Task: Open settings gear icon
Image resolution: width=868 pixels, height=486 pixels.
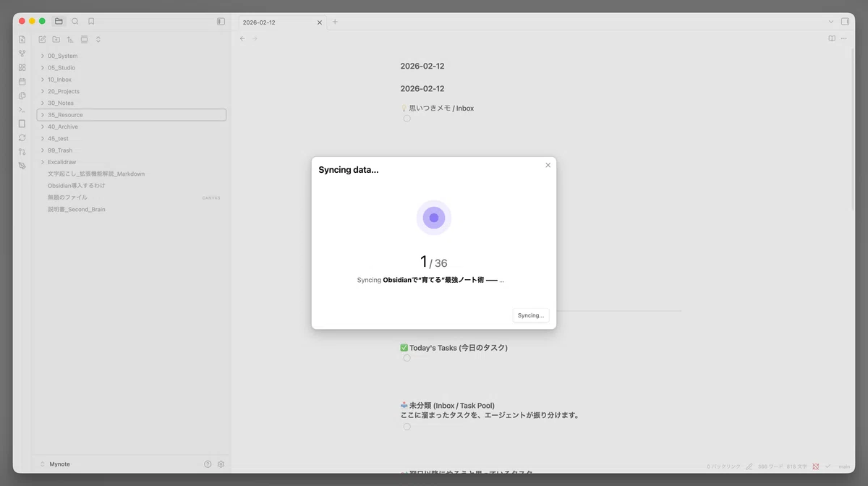Action: coord(221,464)
